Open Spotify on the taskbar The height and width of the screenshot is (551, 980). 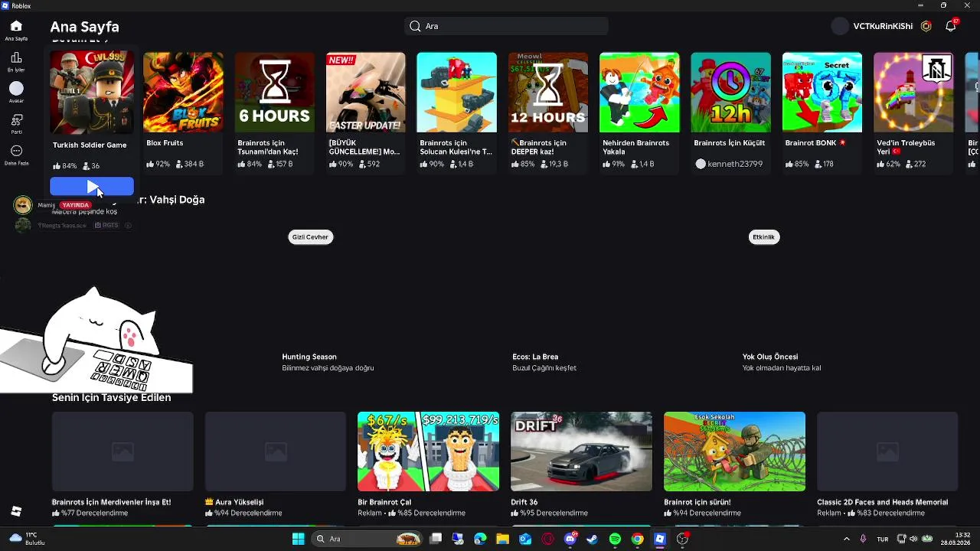click(x=615, y=539)
